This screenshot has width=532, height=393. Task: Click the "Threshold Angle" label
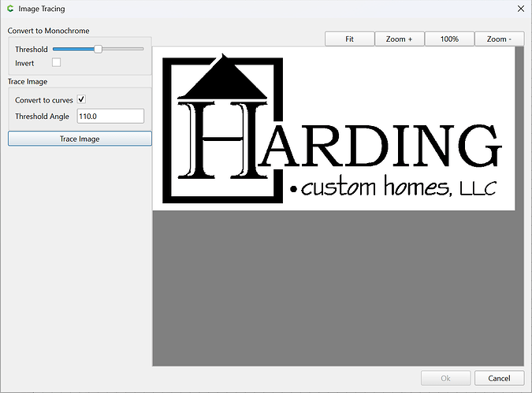click(42, 117)
